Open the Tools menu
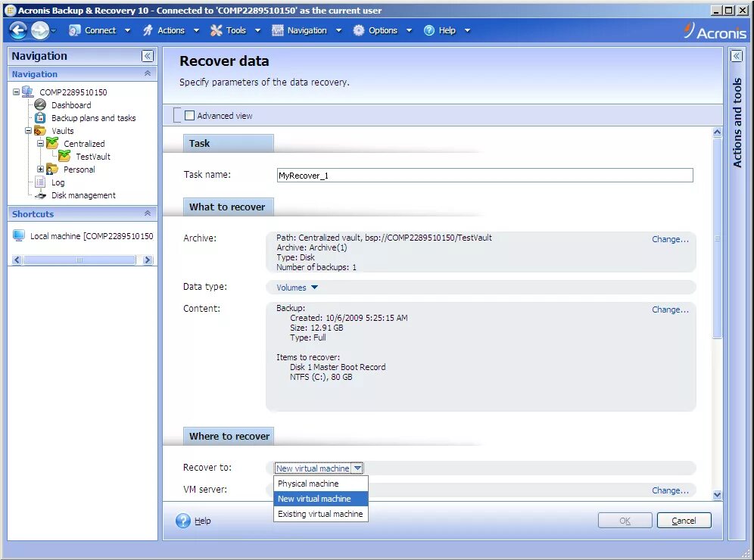 coord(235,30)
